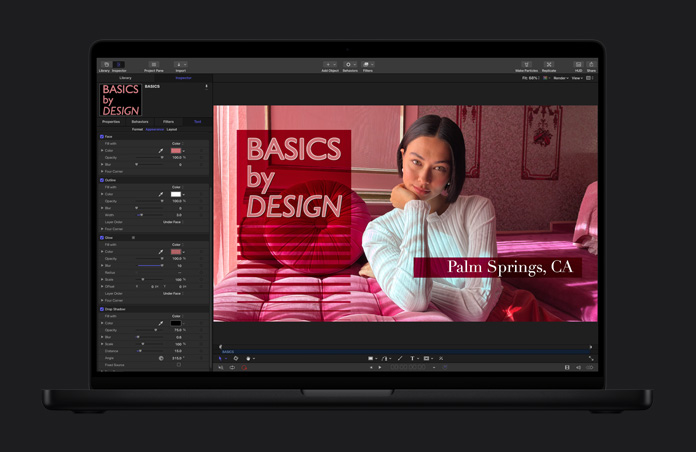The height and width of the screenshot is (452, 696).
Task: Uncheck the Outline section checkbox
Action: pos(102,180)
